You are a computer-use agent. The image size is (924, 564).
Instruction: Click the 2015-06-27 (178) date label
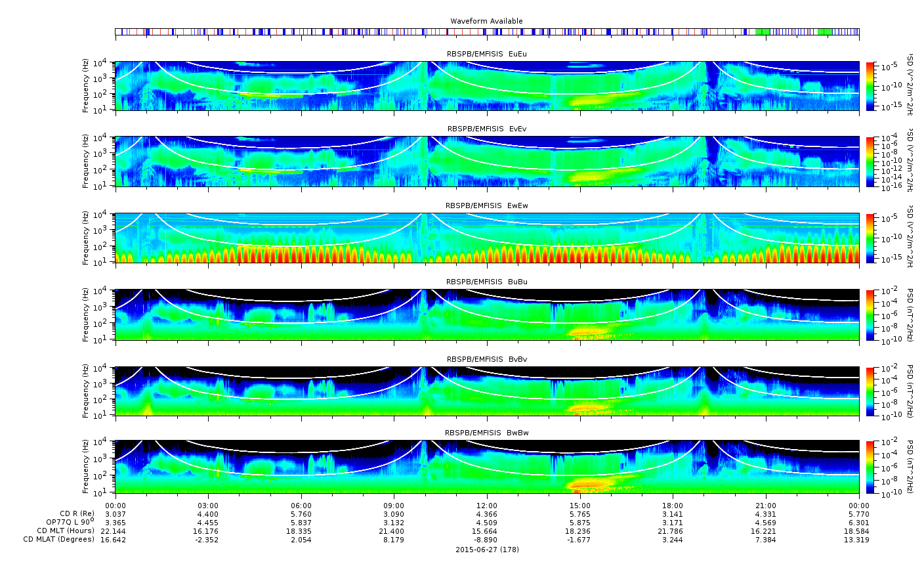click(x=487, y=550)
